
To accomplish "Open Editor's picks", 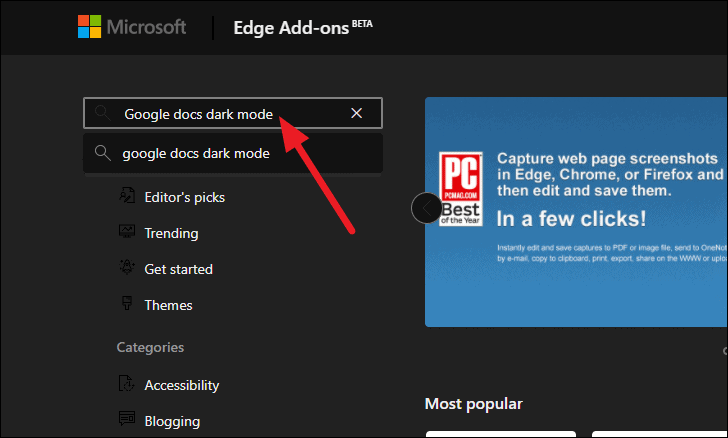I will point(184,197).
